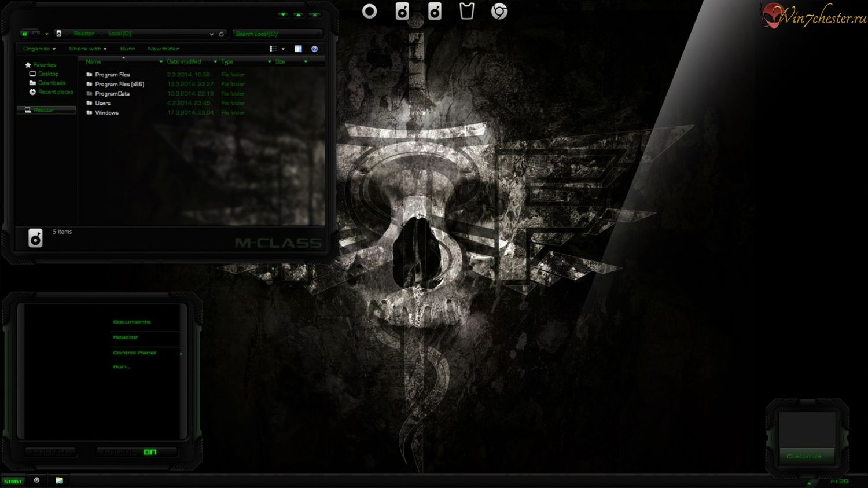Go back in the Explorer window
Image resolution: width=868 pixels, height=488 pixels.
point(24,34)
